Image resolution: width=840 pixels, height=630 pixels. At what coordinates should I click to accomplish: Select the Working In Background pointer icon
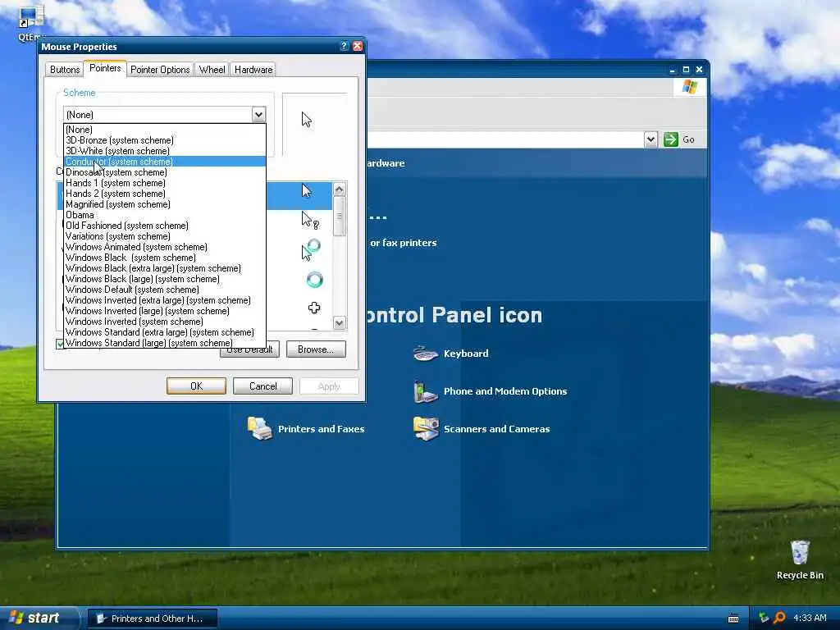311,249
